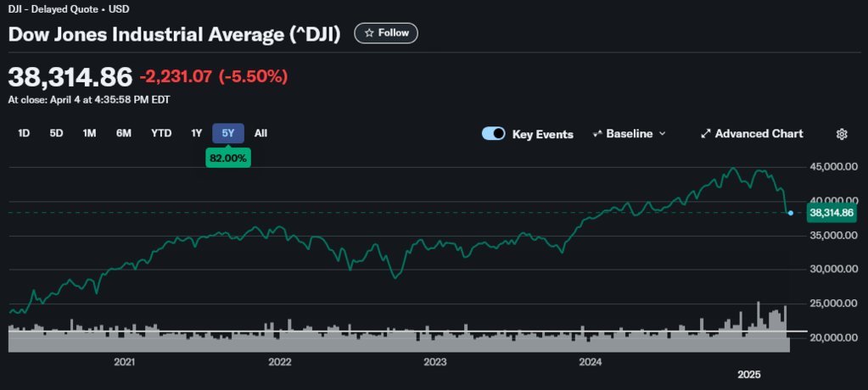Click the 2024 label on time axis
Viewport: 868px width, 390px height.
point(590,363)
